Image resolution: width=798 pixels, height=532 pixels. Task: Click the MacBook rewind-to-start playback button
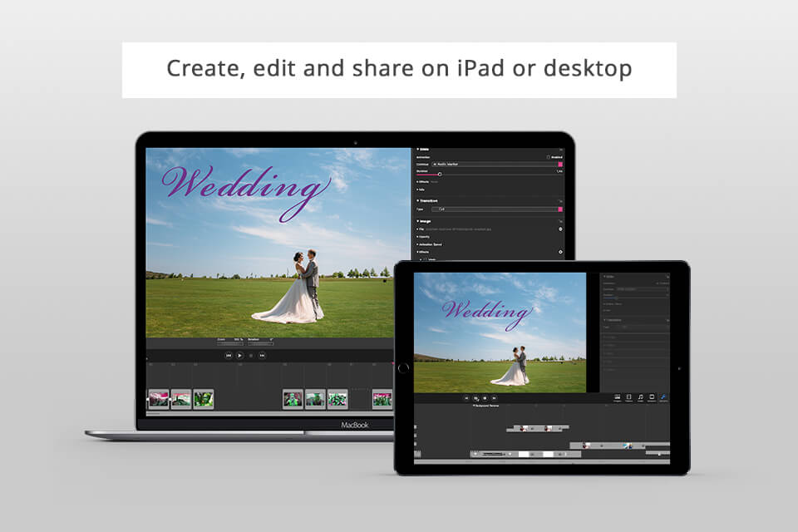229,355
